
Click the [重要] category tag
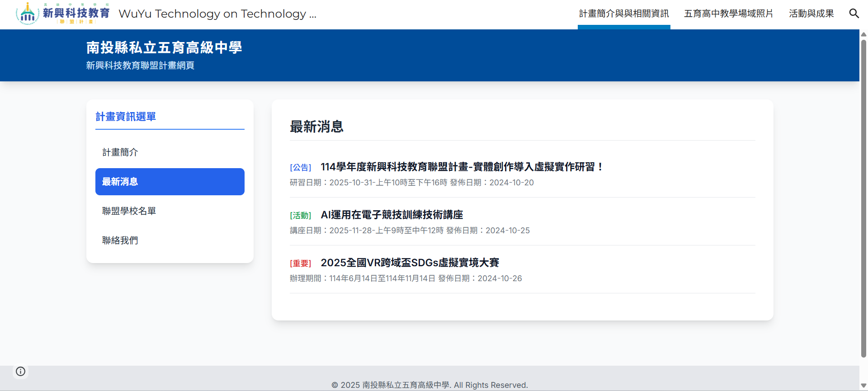pos(301,264)
